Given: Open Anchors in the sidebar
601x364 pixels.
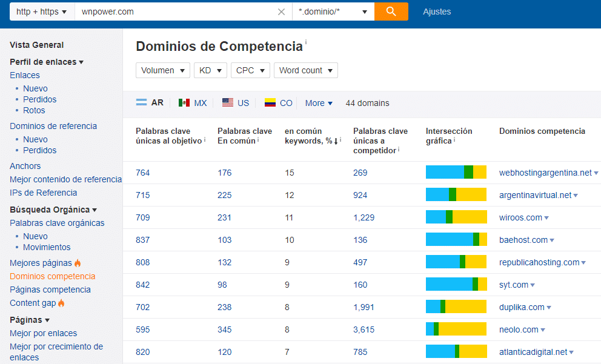Looking at the screenshot, I should 25,166.
